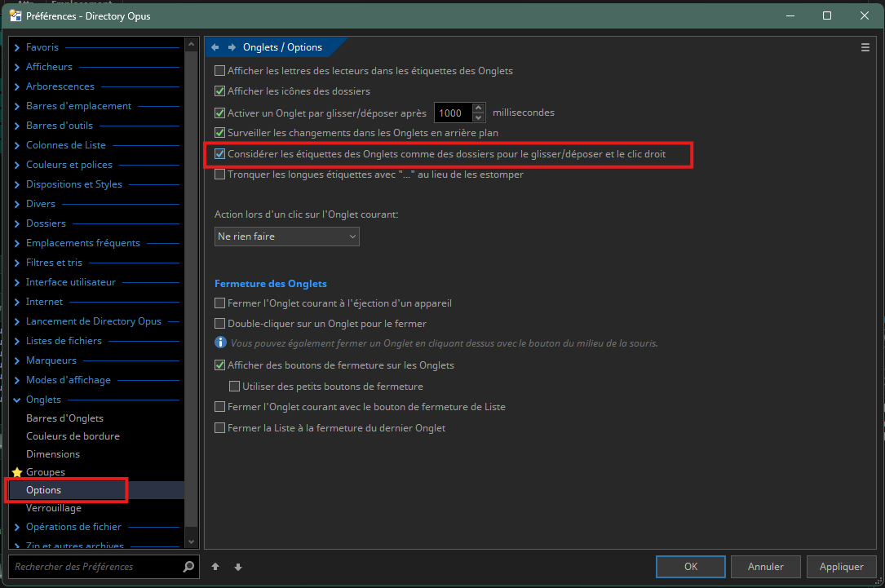Expand the Afficheurs category
The height and width of the screenshot is (588, 885).
click(x=17, y=67)
